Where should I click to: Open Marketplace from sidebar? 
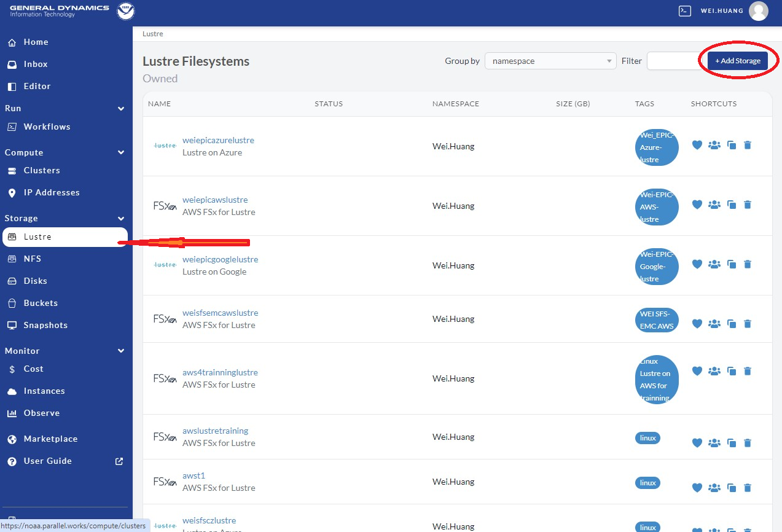pyautogui.click(x=50, y=439)
